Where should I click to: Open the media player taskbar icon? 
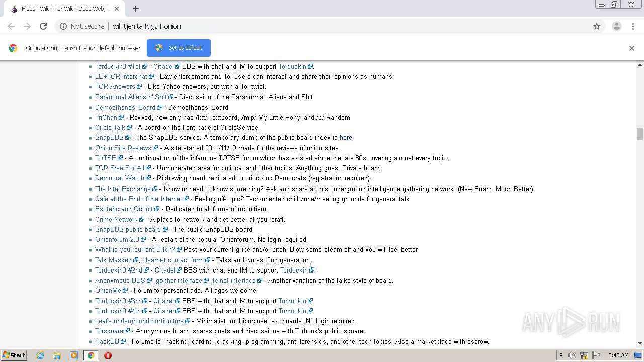tap(74, 355)
